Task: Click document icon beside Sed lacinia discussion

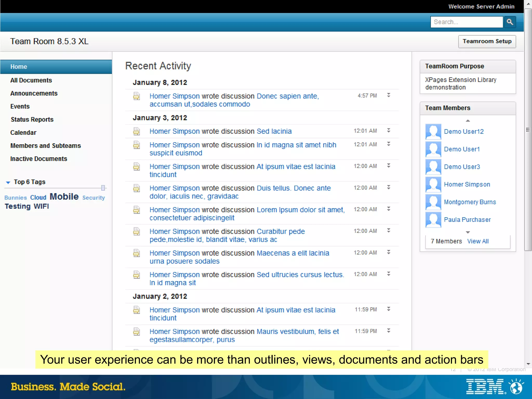Action: pos(136,131)
